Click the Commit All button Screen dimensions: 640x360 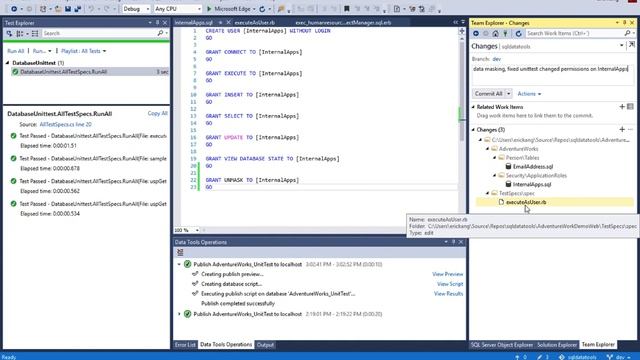[489, 94]
